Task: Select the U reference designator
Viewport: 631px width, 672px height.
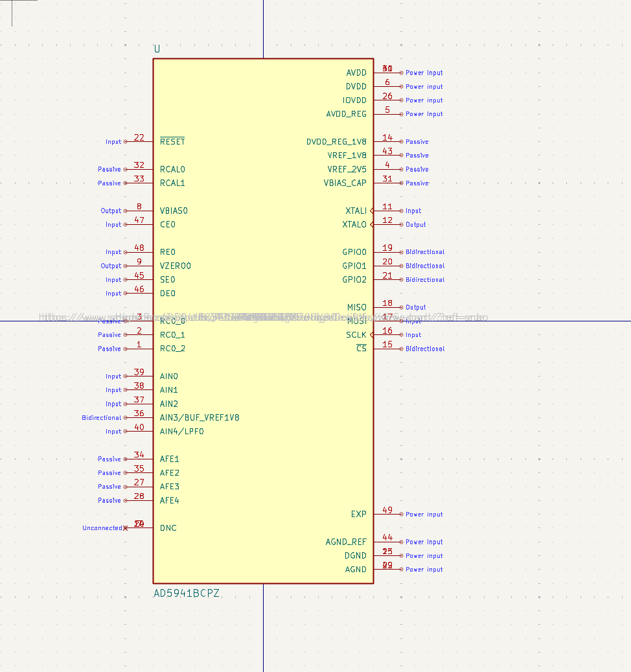Action: pyautogui.click(x=157, y=49)
